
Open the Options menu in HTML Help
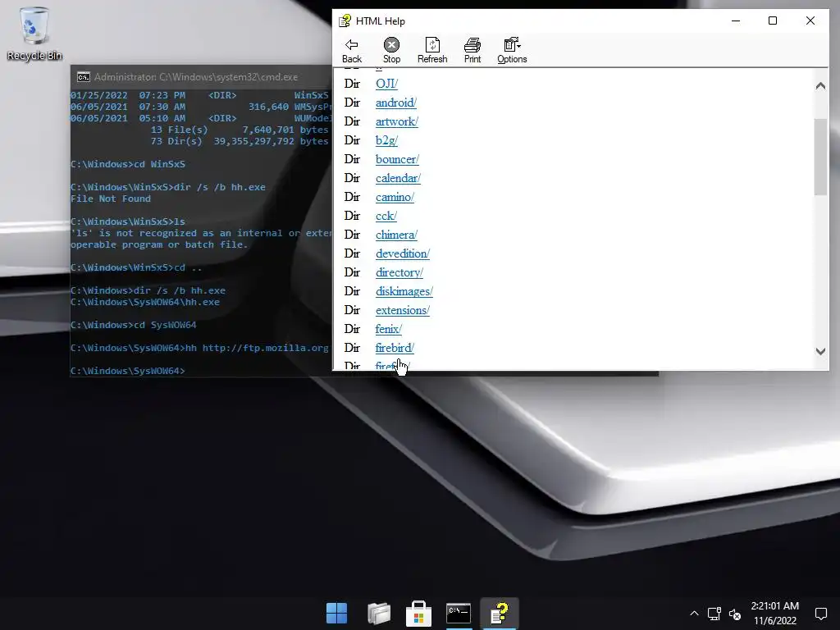(512, 51)
